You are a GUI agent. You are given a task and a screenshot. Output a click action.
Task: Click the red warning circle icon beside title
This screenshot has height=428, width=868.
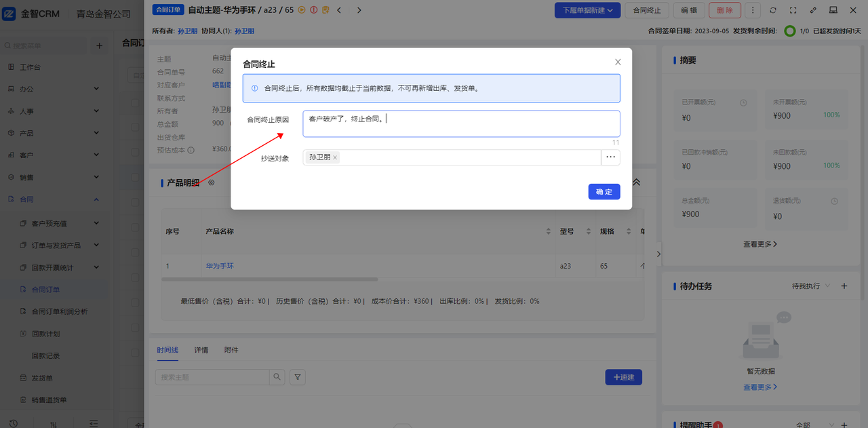click(x=314, y=10)
